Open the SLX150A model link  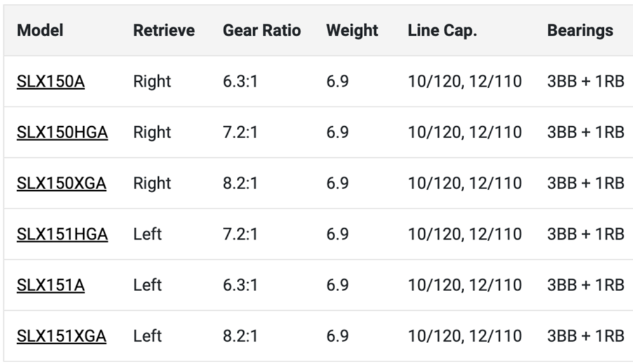pos(51,82)
